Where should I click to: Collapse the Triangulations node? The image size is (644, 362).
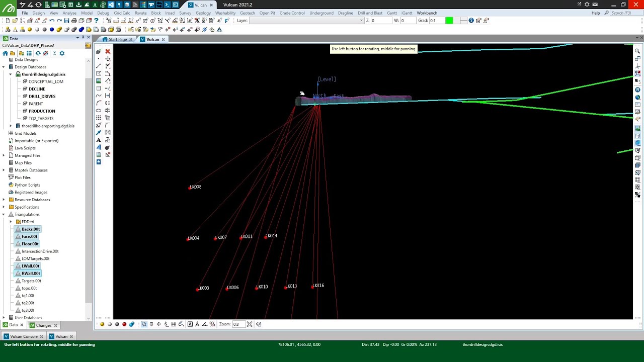click(4, 215)
